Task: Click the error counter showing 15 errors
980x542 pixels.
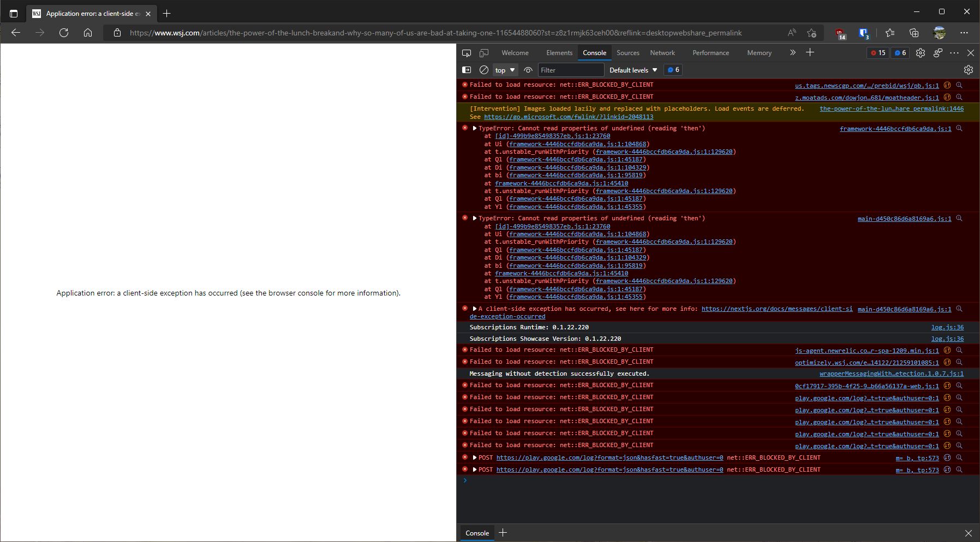Action: 878,52
